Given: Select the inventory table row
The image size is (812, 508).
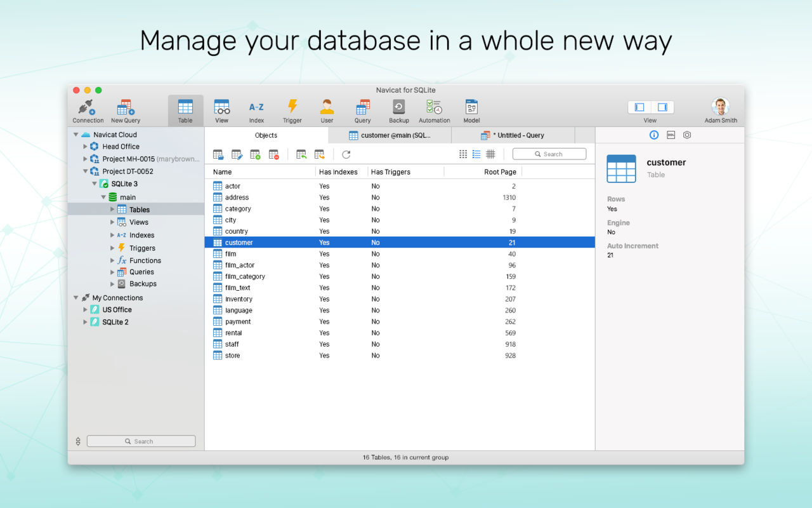Looking at the screenshot, I should pos(400,299).
